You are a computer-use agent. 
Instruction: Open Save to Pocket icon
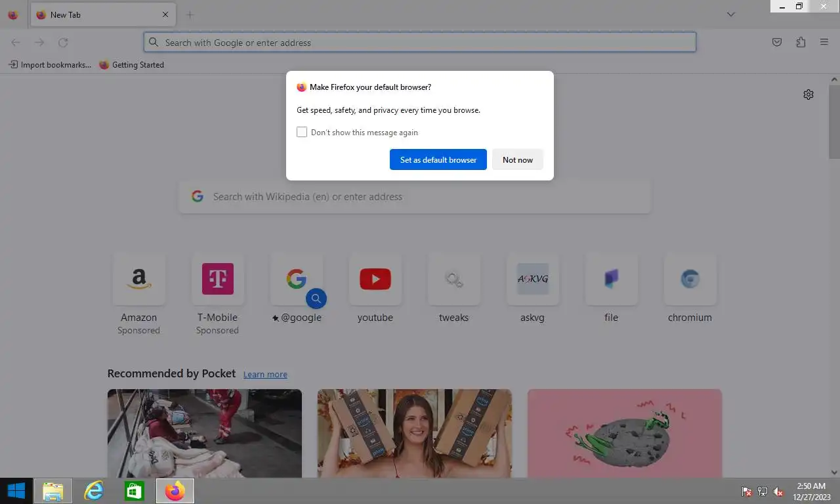pyautogui.click(x=777, y=42)
